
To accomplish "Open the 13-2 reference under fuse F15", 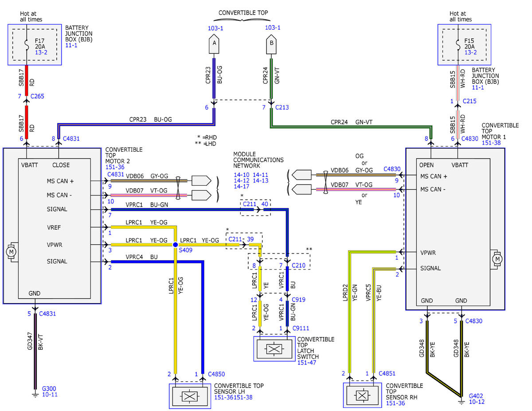I will [x=470, y=52].
